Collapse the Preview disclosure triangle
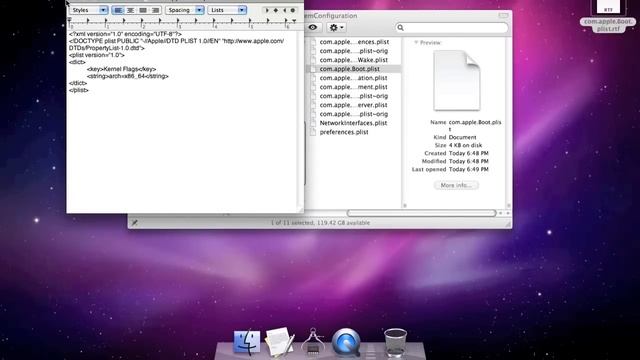Screen dimensions: 640x360 pyautogui.click(x=416, y=42)
